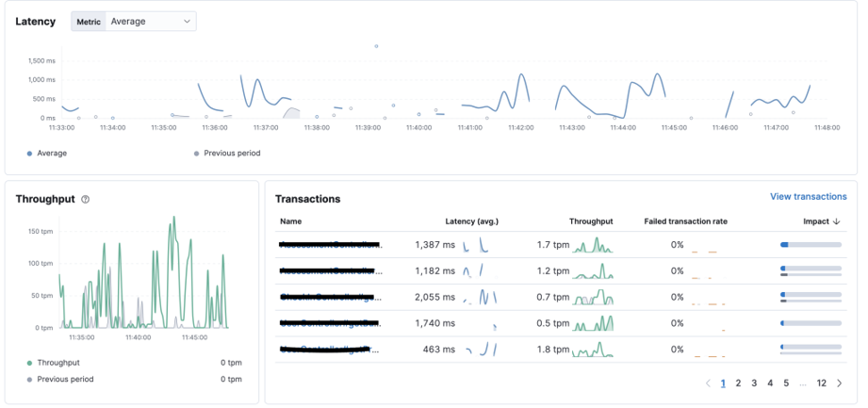The width and height of the screenshot is (868, 408).
Task: Toggle the Average legend item in Latency
Action: click(x=48, y=154)
